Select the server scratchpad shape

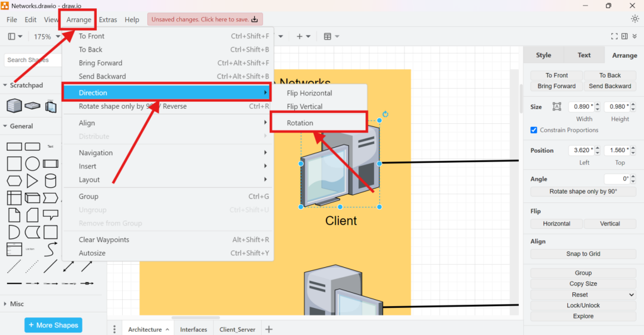[14, 106]
